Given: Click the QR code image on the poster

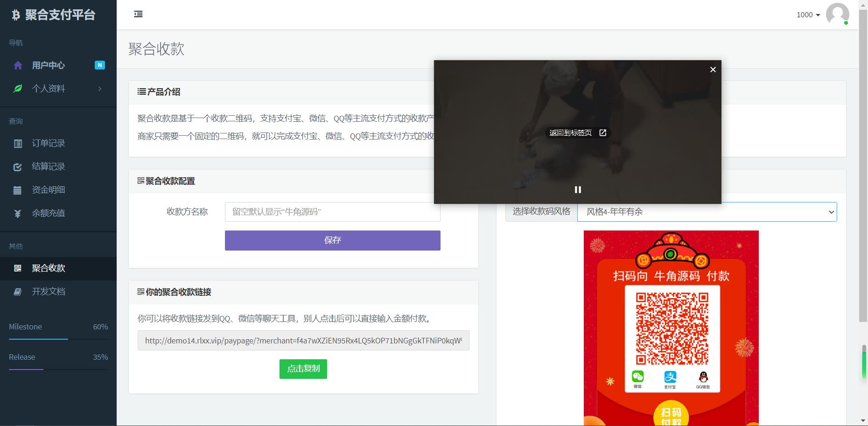Looking at the screenshot, I should (672, 328).
